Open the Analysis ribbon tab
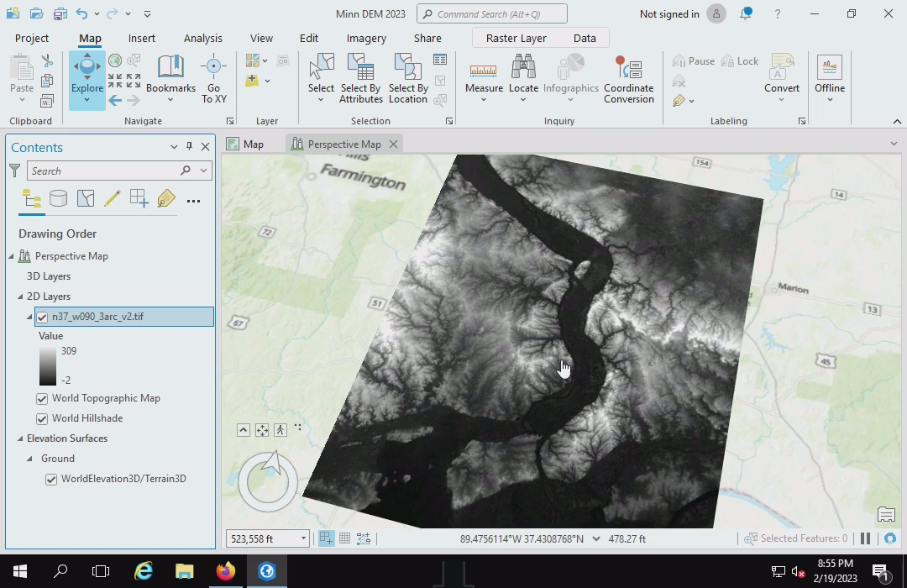 (x=202, y=38)
